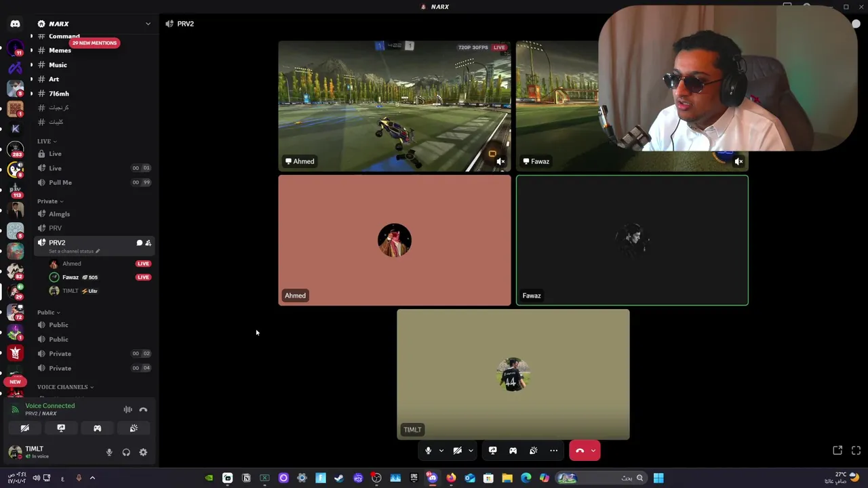
Task: Select TIMLT in PRV2 member list
Action: click(x=99, y=291)
